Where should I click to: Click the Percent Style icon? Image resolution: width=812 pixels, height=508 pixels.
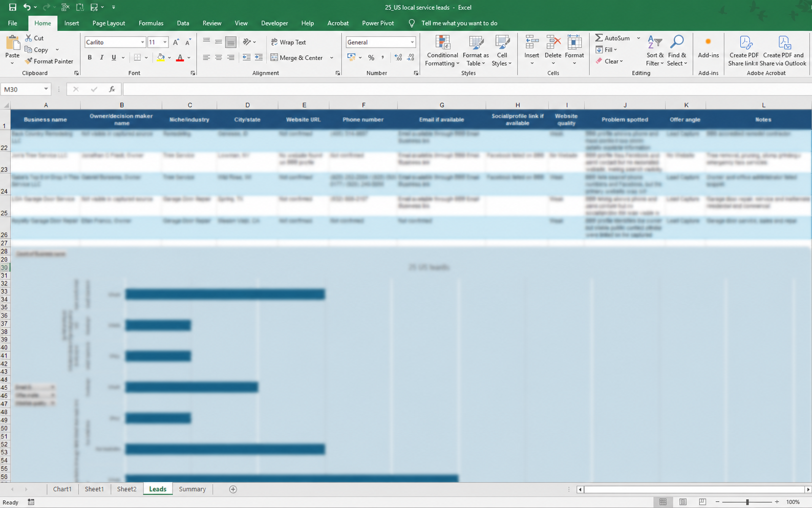(371, 57)
